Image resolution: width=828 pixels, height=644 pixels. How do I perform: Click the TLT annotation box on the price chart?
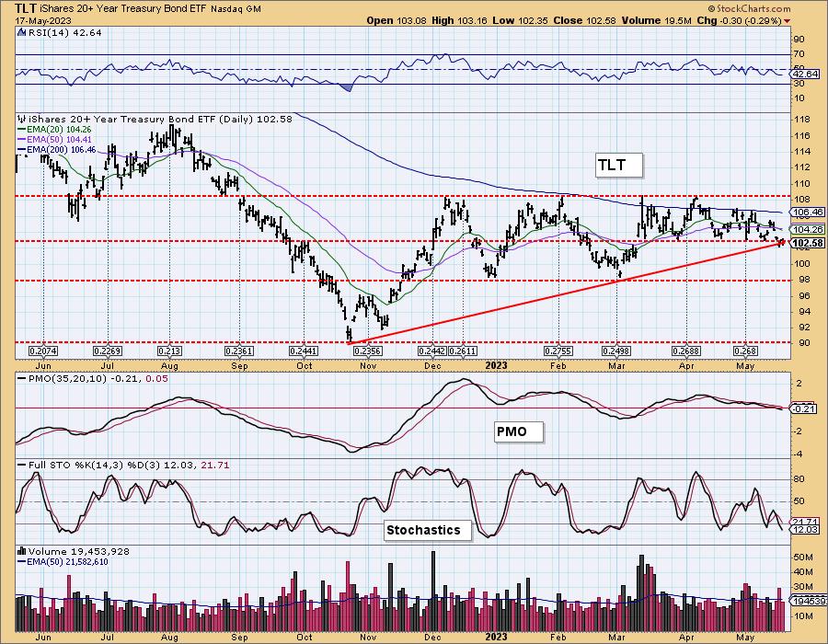tap(619, 165)
